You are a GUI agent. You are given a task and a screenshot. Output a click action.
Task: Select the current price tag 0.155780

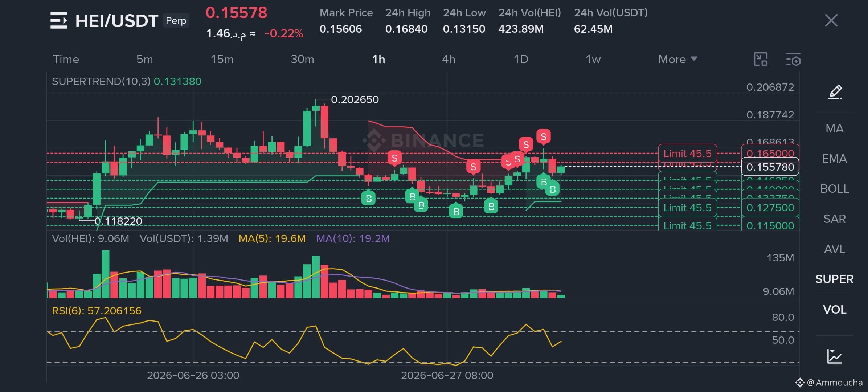770,167
